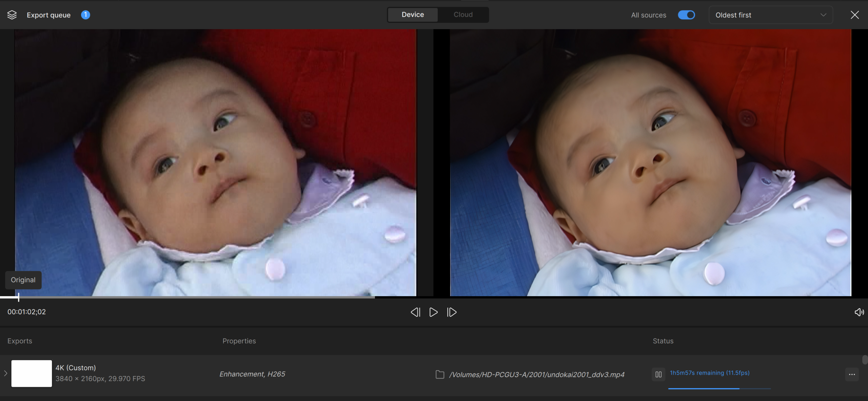868x401 pixels.
Task: Pause the running export
Action: (x=658, y=375)
